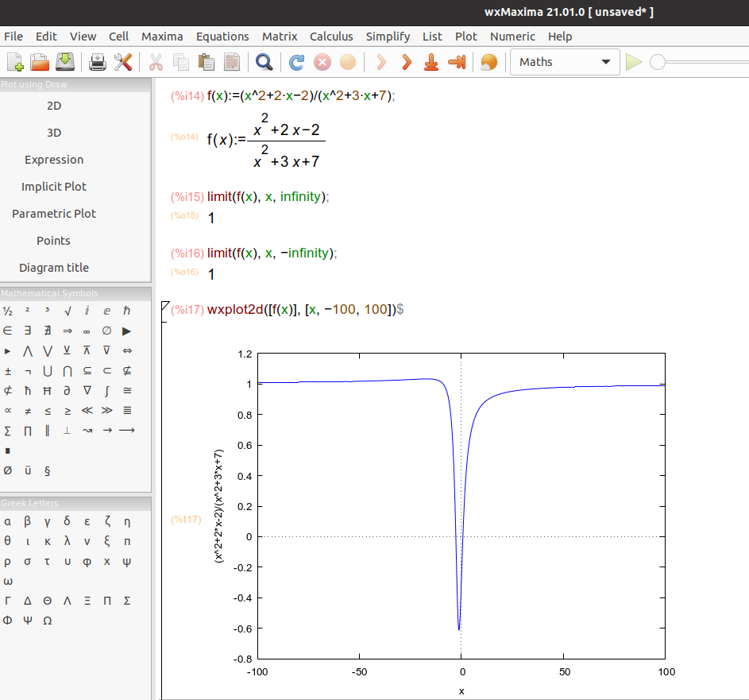The image size is (749, 700).
Task: Open the Maths cell style dropdown
Action: click(564, 61)
